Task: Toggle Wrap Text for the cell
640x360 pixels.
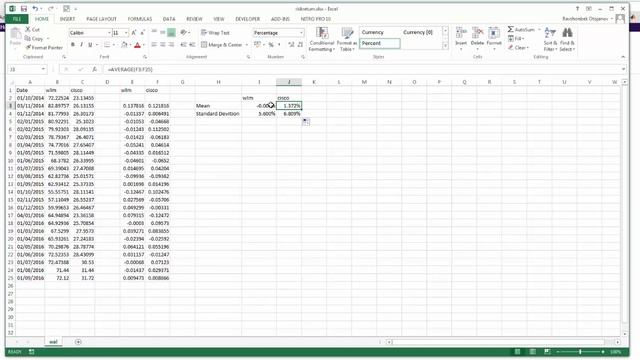Action: tap(215, 33)
